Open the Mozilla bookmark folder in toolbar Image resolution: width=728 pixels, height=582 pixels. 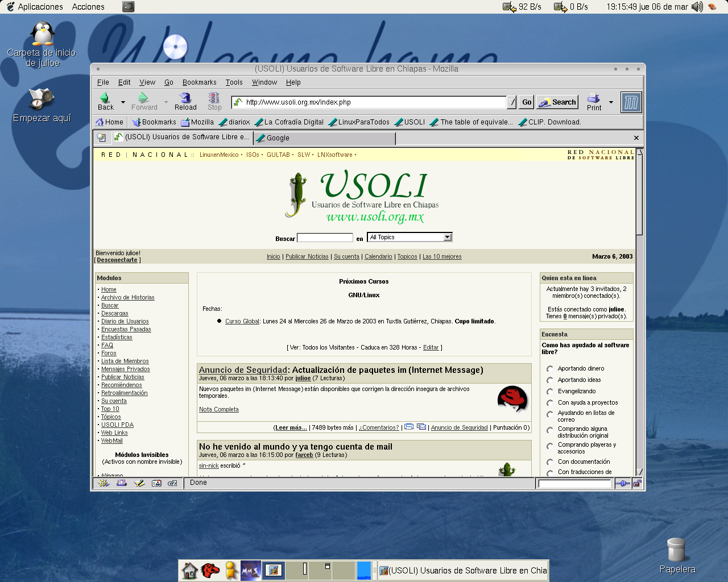click(x=197, y=122)
